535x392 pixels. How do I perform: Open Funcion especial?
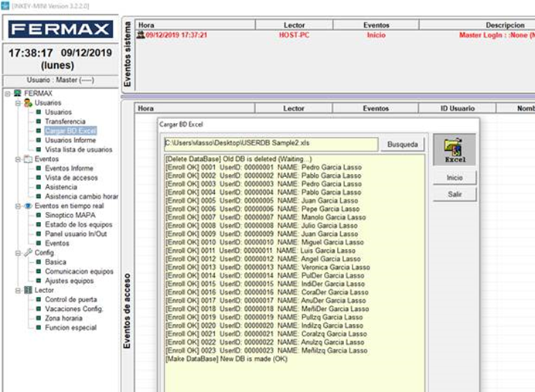(x=70, y=328)
